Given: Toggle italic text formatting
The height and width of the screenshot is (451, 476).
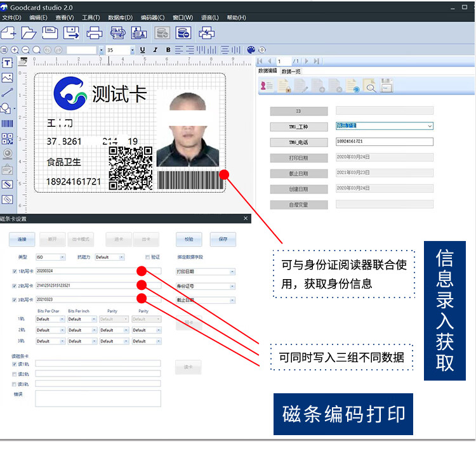Looking at the screenshot, I should pyautogui.click(x=155, y=50).
